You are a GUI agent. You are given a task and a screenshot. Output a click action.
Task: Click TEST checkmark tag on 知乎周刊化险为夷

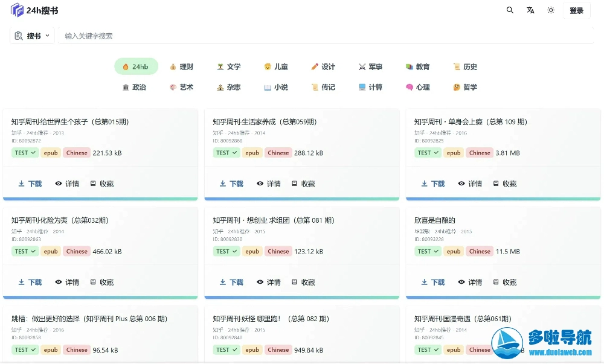coord(25,251)
